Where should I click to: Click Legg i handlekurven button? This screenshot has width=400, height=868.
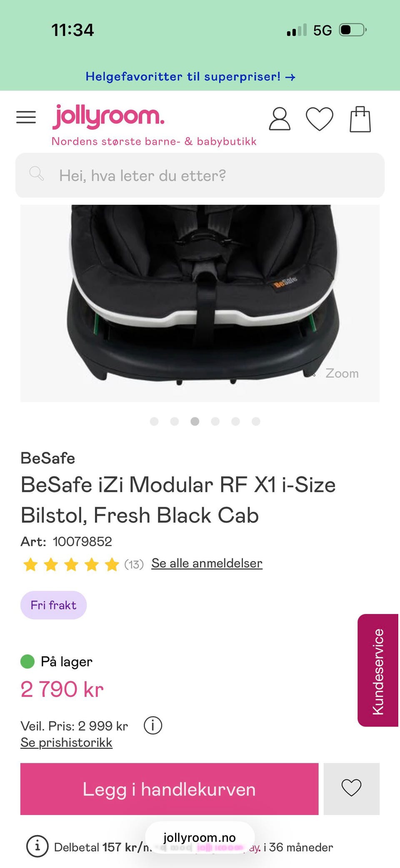coord(169,789)
